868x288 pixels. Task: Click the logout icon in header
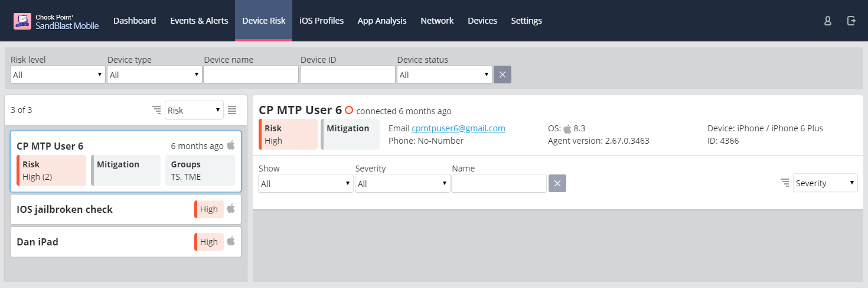tap(851, 21)
